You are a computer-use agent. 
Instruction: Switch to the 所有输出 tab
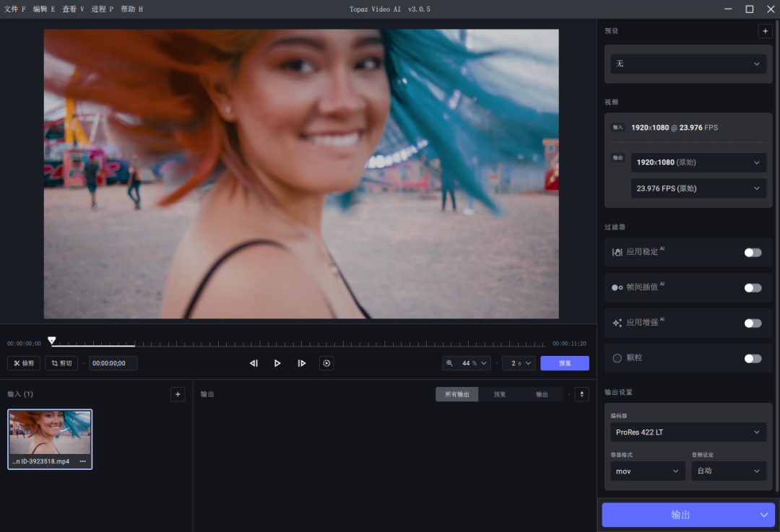coord(456,394)
